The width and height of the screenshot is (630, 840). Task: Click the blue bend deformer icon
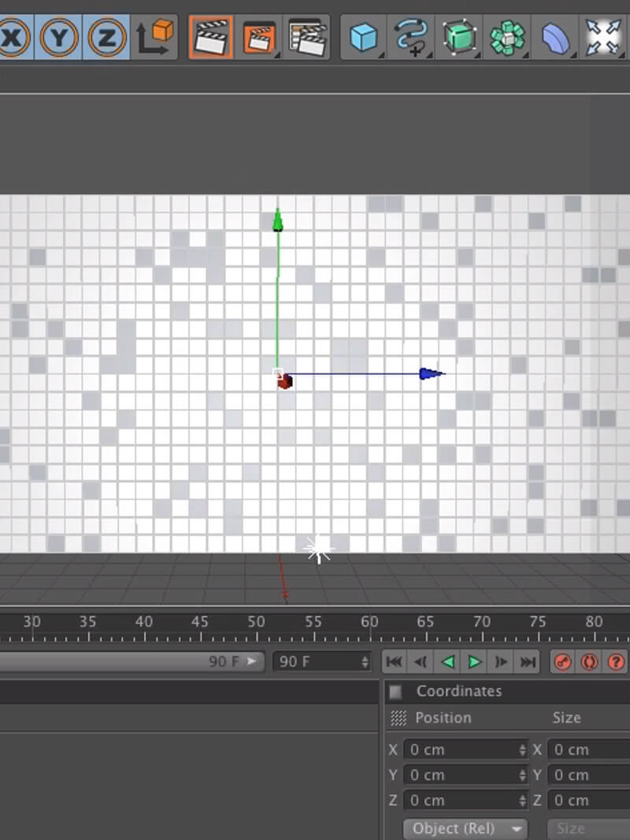coord(555,37)
